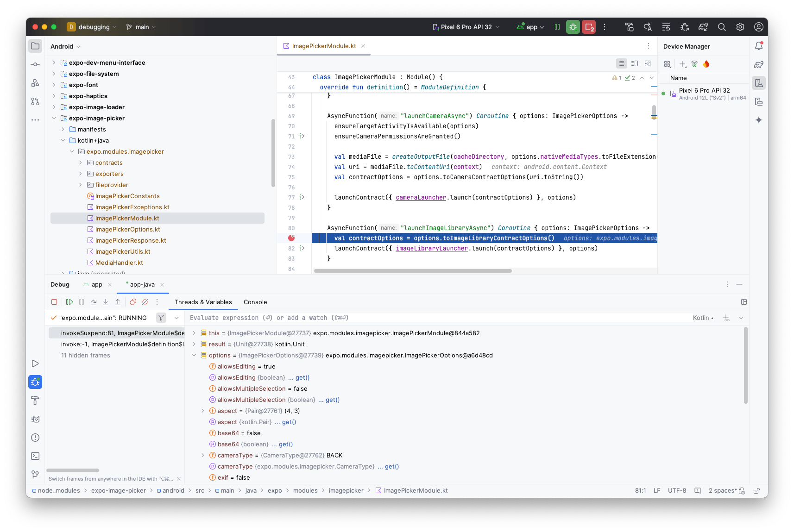The width and height of the screenshot is (794, 532).
Task: Mute breakpoints in the debug toolbar
Action: (145, 302)
